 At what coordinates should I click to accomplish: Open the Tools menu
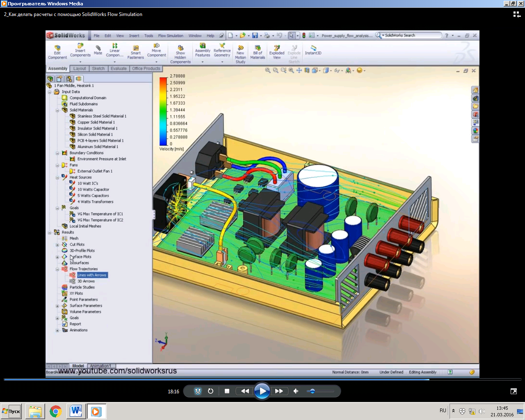(x=148, y=36)
